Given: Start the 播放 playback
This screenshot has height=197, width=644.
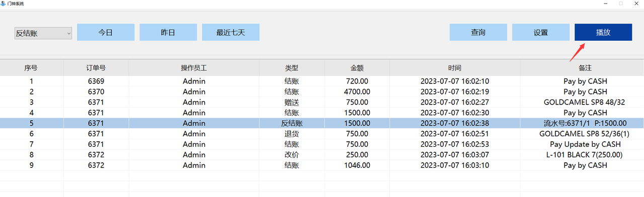Looking at the screenshot, I should click(603, 32).
